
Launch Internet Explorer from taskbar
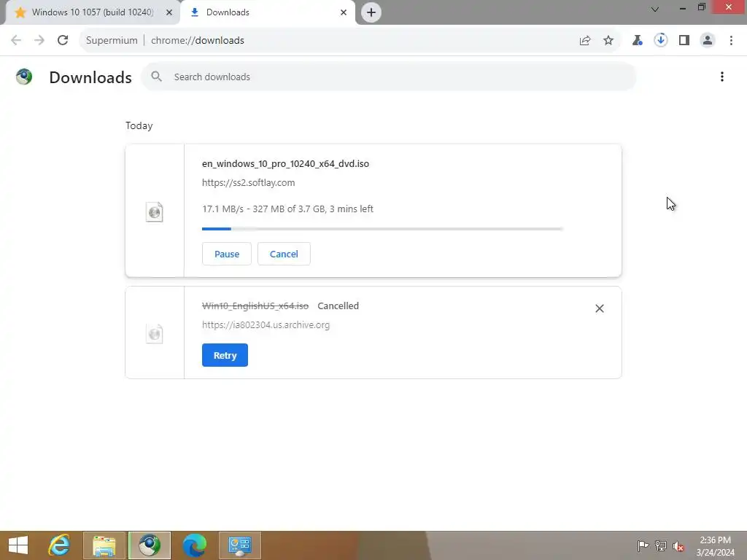[60, 545]
